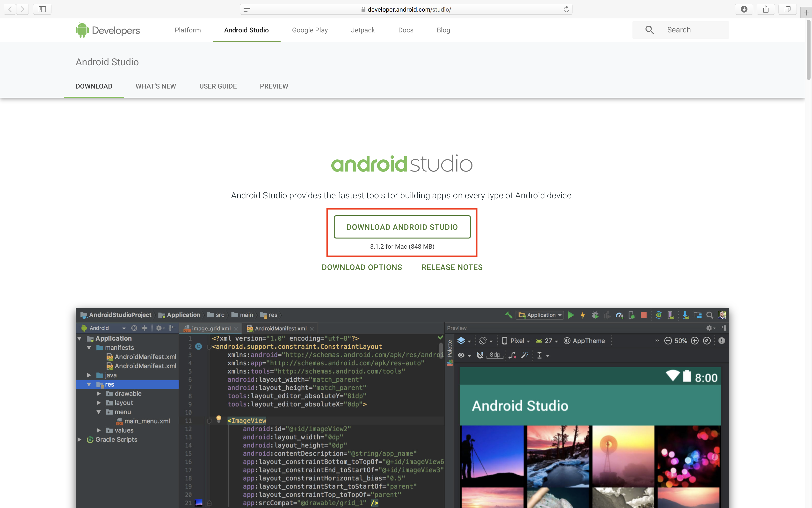This screenshot has height=508, width=812.
Task: Open DOWNLOAD OPTIONS link
Action: (x=362, y=268)
